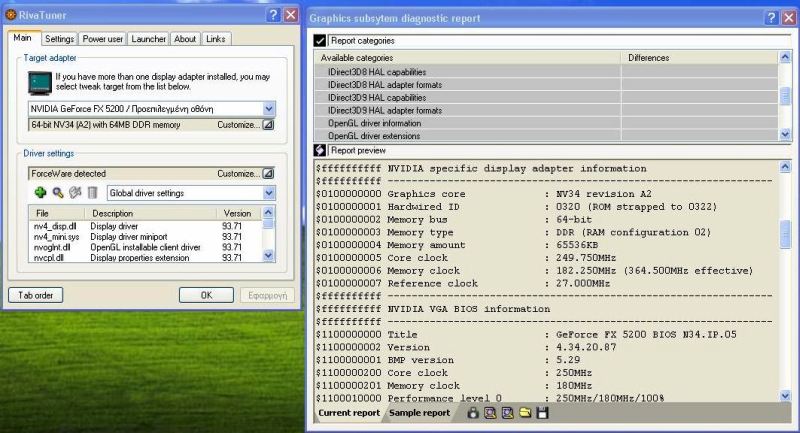Switch to the Power user tab
This screenshot has width=800, height=433.
click(x=103, y=39)
